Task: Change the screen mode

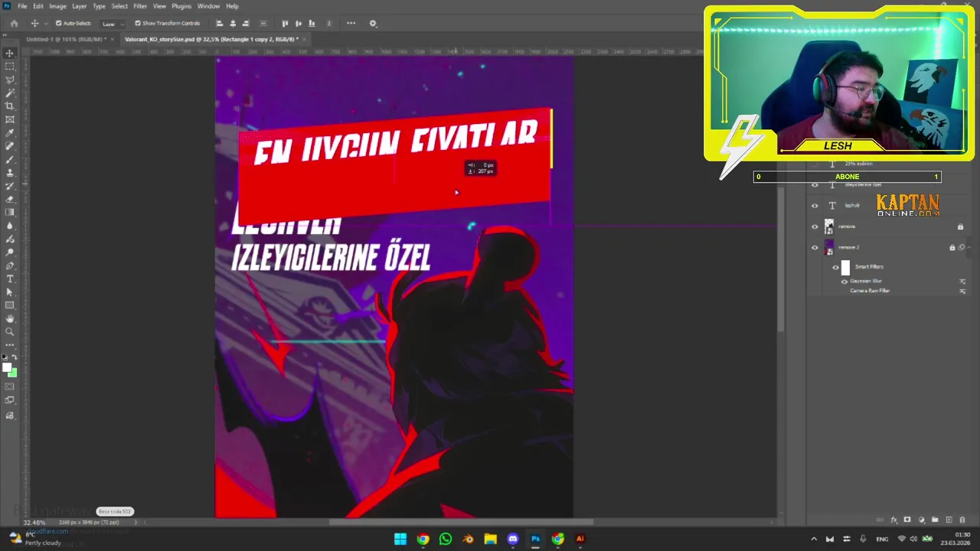Action: click(x=10, y=400)
